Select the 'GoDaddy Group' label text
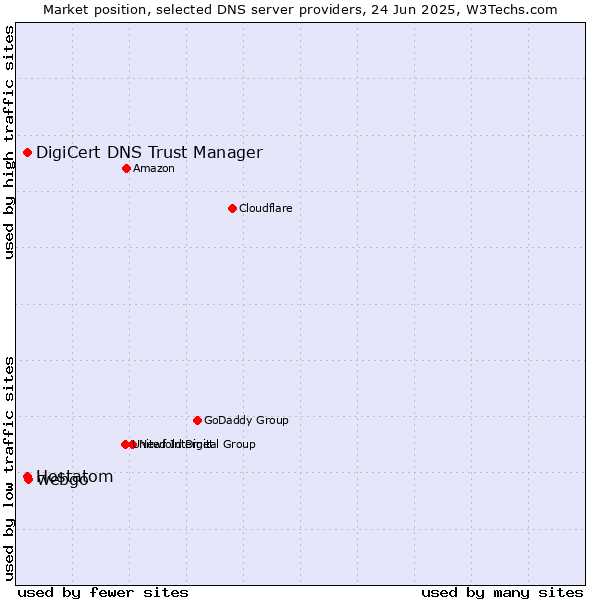 (x=246, y=420)
